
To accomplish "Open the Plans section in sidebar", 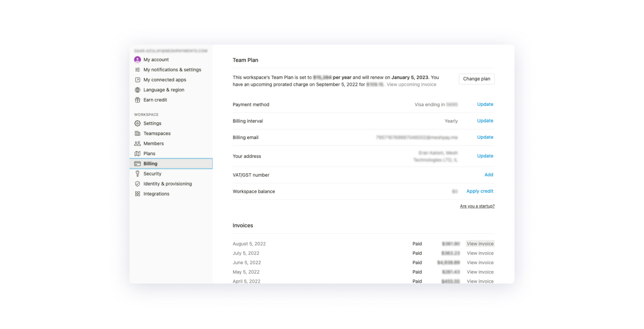I will [149, 154].
